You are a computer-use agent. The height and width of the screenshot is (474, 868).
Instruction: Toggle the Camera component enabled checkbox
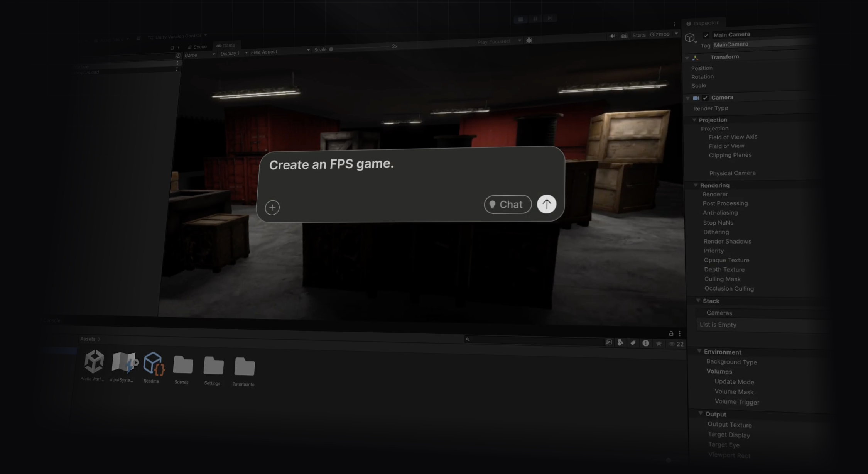tap(706, 98)
